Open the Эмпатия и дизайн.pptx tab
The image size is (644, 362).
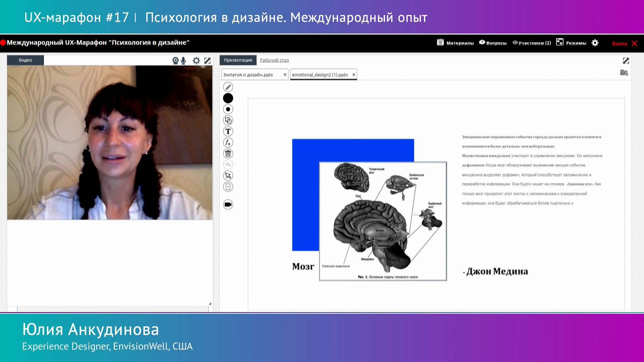(248, 75)
